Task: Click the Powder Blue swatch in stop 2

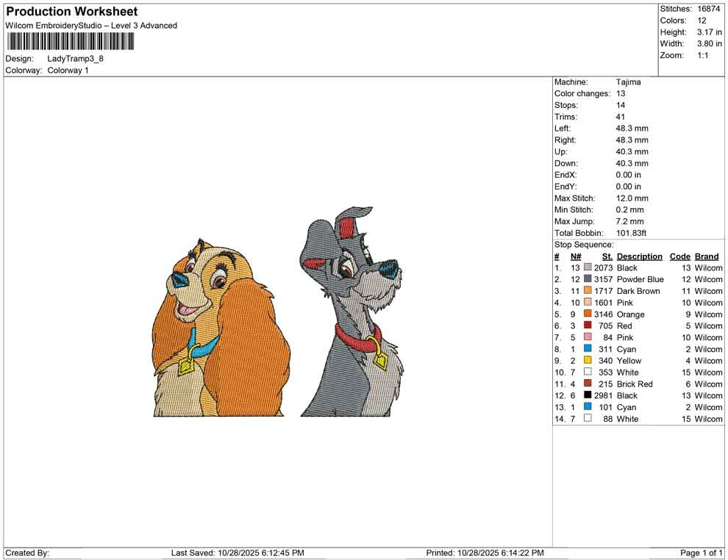Action: coord(588,279)
